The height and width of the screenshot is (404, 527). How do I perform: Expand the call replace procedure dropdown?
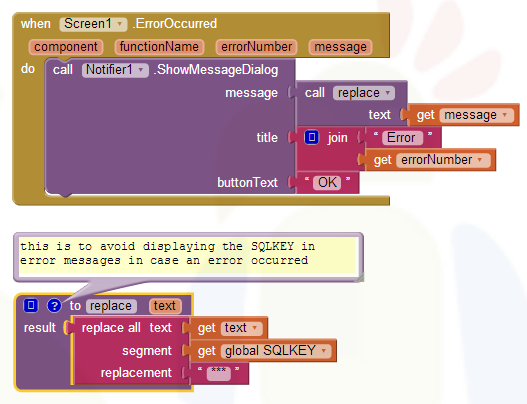[364, 93]
